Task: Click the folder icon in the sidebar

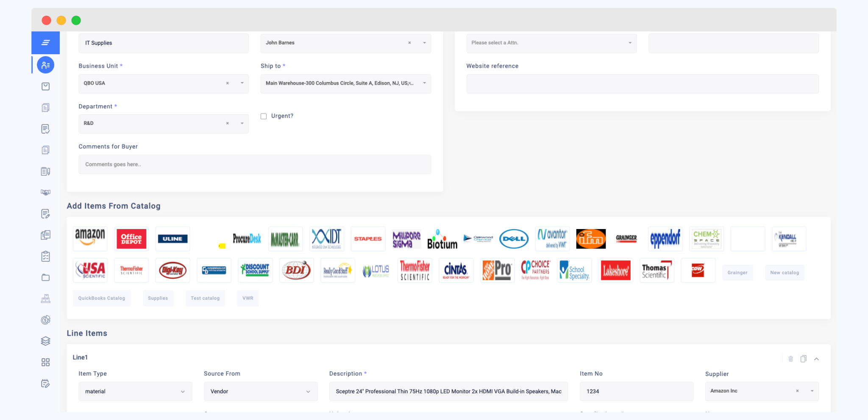Action: (45, 277)
